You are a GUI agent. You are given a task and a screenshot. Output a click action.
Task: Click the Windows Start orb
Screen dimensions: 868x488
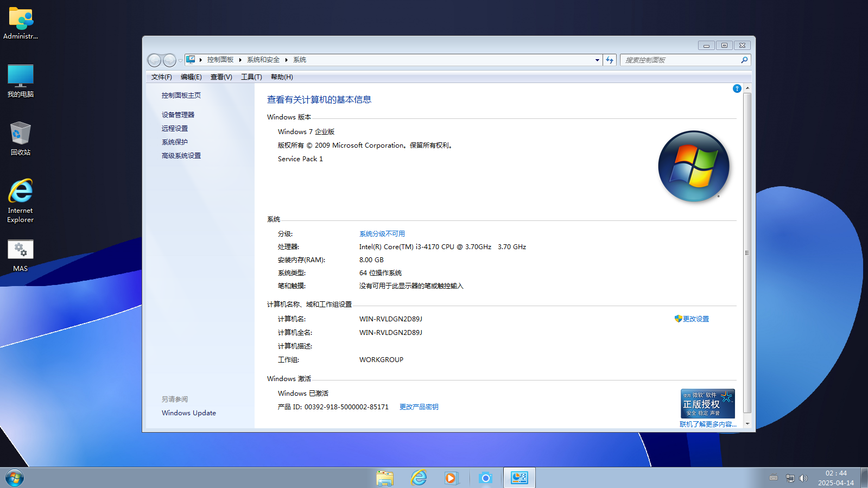point(15,478)
